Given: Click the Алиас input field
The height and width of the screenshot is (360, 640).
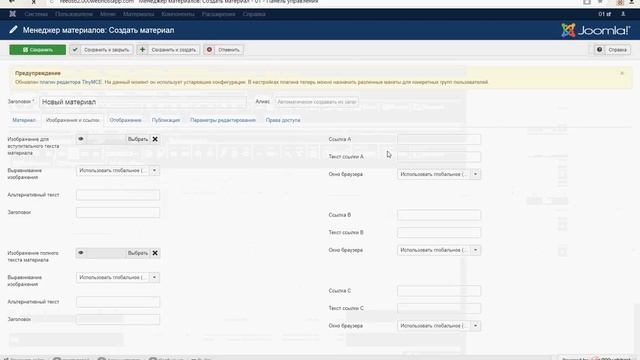Looking at the screenshot, I should [x=316, y=102].
